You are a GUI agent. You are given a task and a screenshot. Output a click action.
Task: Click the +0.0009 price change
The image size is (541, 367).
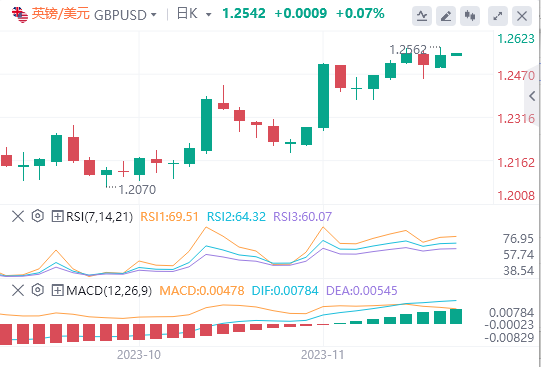click(301, 14)
